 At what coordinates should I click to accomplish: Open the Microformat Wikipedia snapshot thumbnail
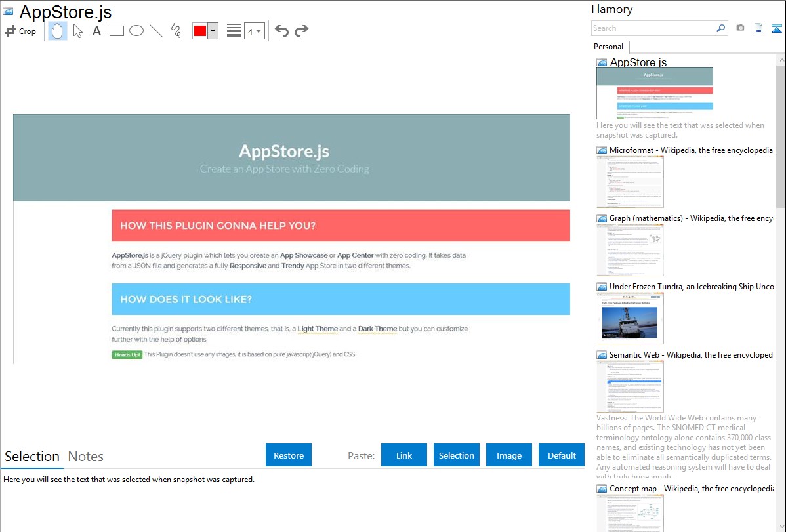pos(630,182)
